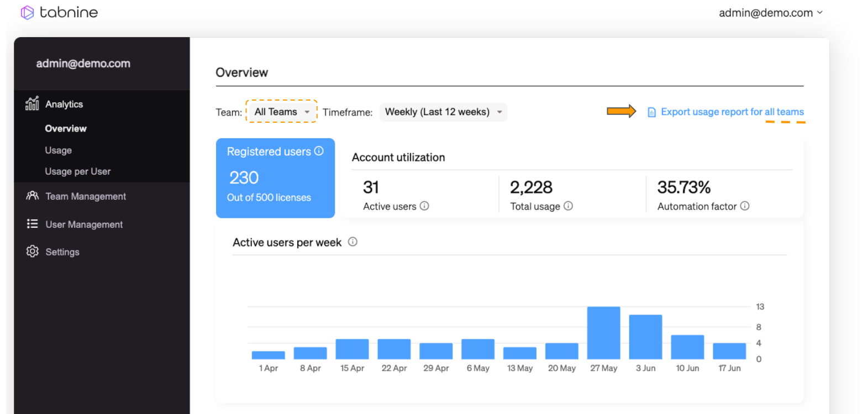Expand the Weekly (Last 12 weeks) timeframe dropdown

coord(443,112)
